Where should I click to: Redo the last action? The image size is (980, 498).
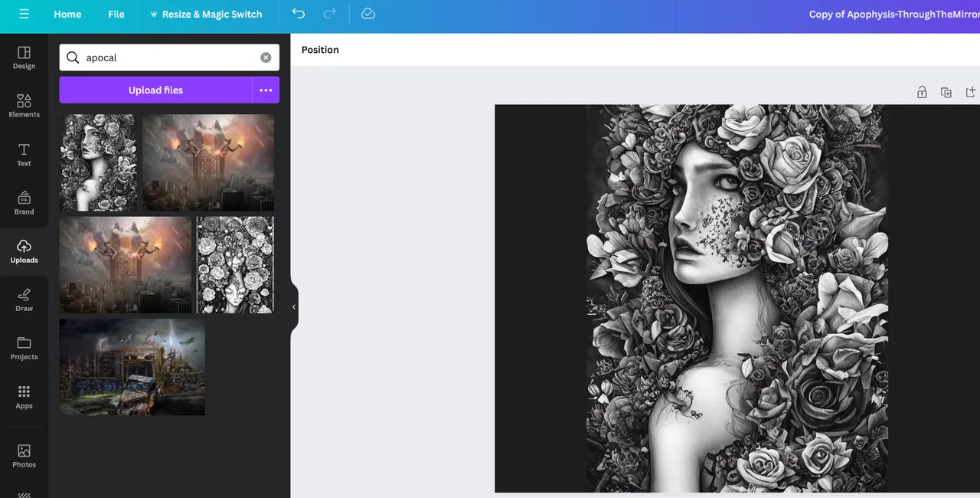(329, 14)
